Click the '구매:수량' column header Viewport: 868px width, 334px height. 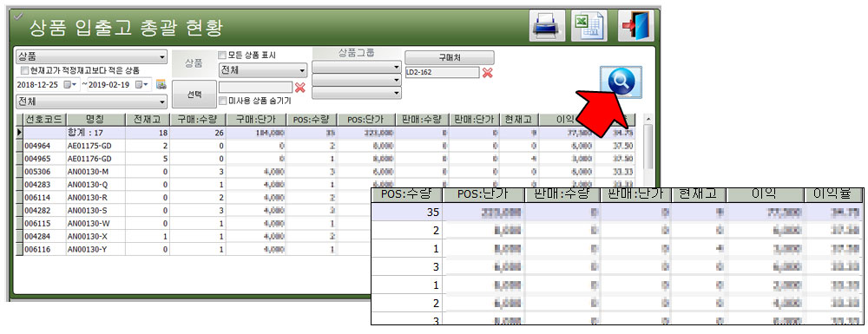point(198,120)
